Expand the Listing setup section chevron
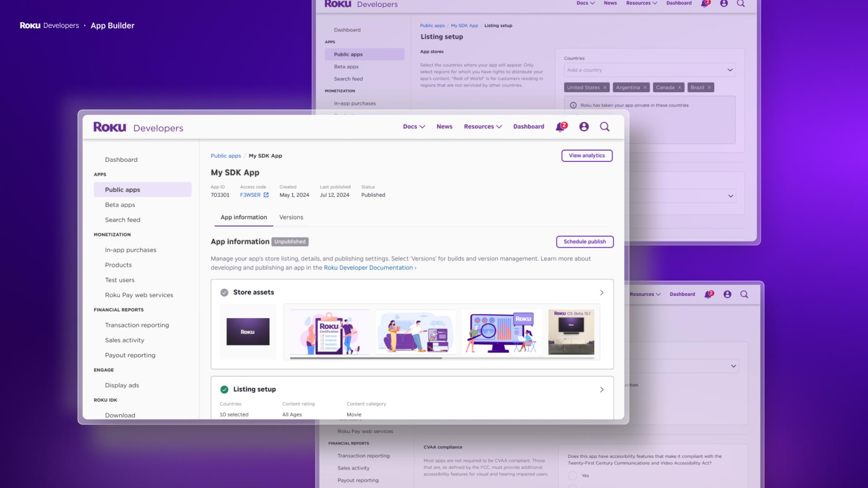The image size is (868, 488). click(601, 389)
